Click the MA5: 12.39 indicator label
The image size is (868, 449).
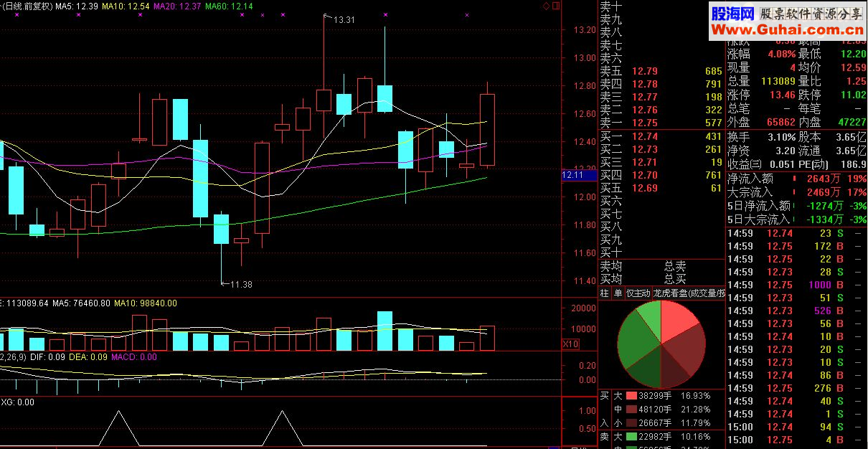click(x=77, y=6)
